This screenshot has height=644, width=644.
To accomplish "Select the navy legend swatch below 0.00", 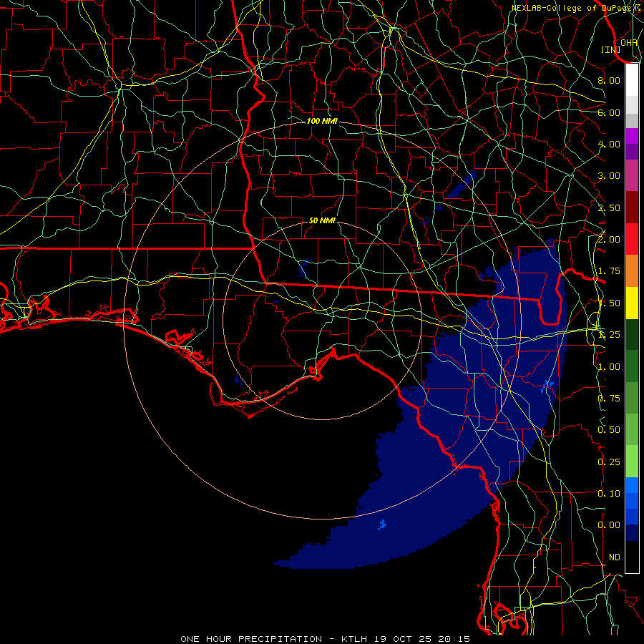I will (x=632, y=533).
